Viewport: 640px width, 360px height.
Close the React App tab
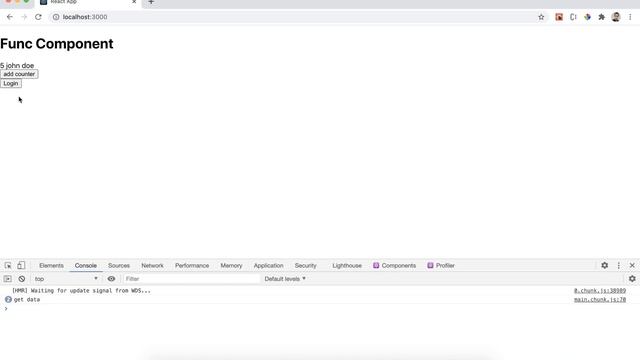[x=134, y=2]
